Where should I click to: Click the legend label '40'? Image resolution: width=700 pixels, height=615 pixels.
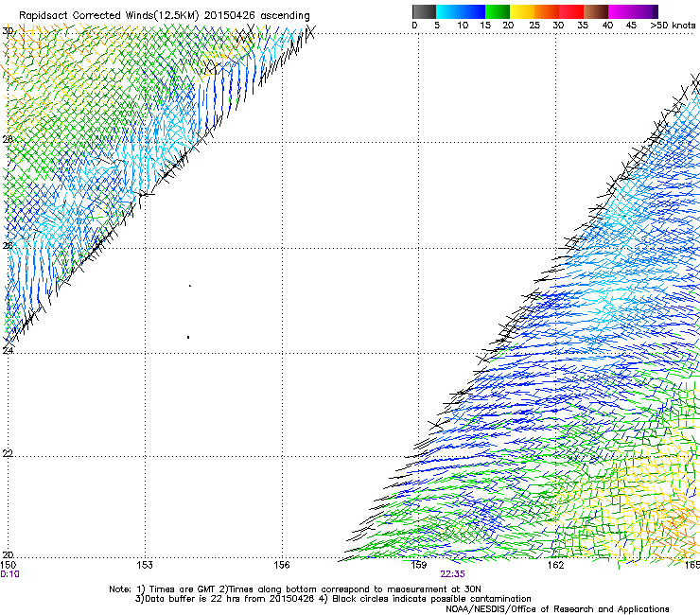coord(607,26)
